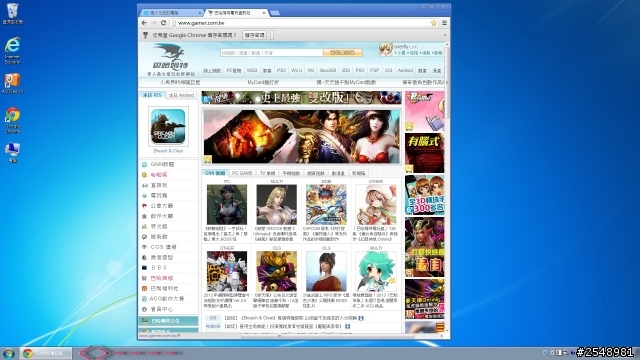Open the pink second sidebar item icon
The width and height of the screenshot is (640, 360).
144,175
